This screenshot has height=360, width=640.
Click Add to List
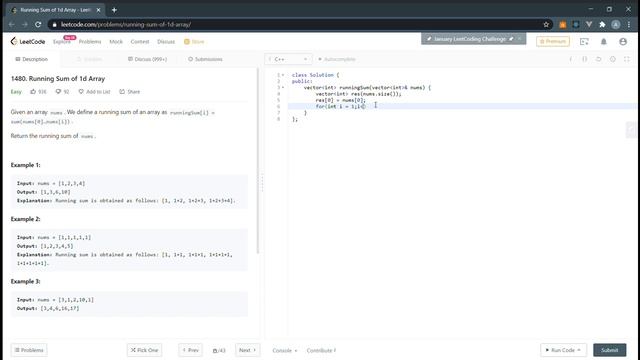(x=94, y=92)
